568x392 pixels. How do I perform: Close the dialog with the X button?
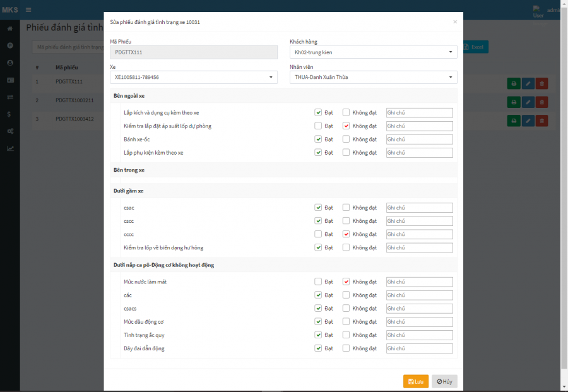pos(455,22)
